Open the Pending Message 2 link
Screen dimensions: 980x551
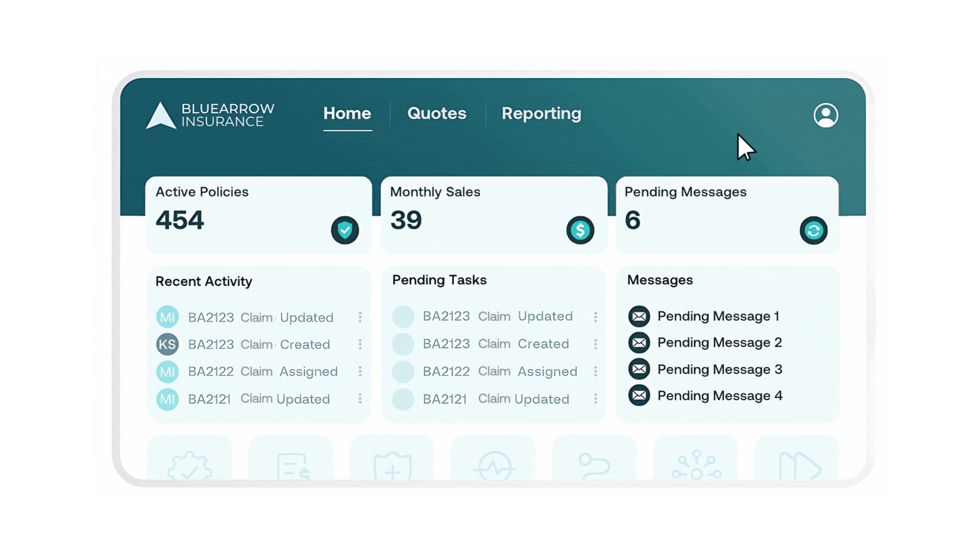720,343
